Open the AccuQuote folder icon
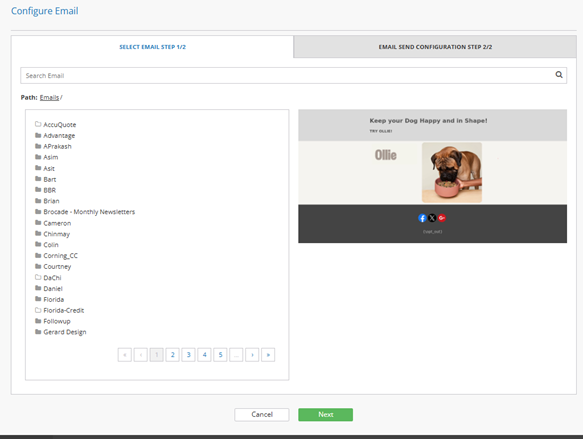Viewport: 583px width, 439px height. [38, 124]
